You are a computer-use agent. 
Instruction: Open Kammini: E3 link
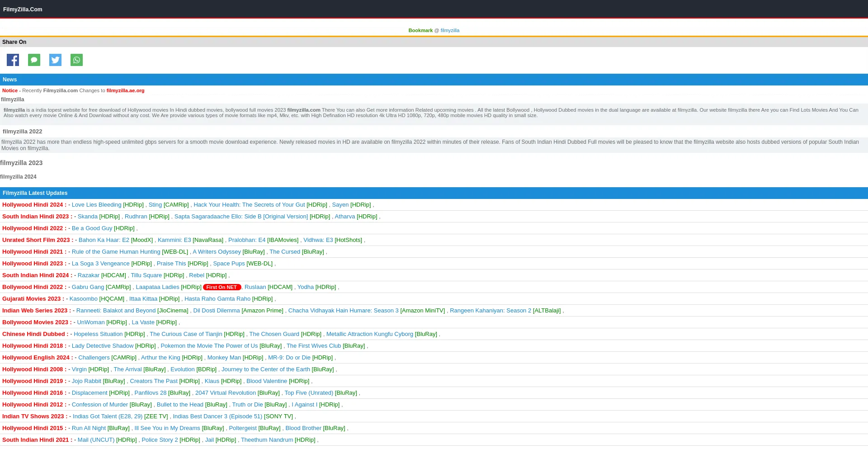coord(175,240)
